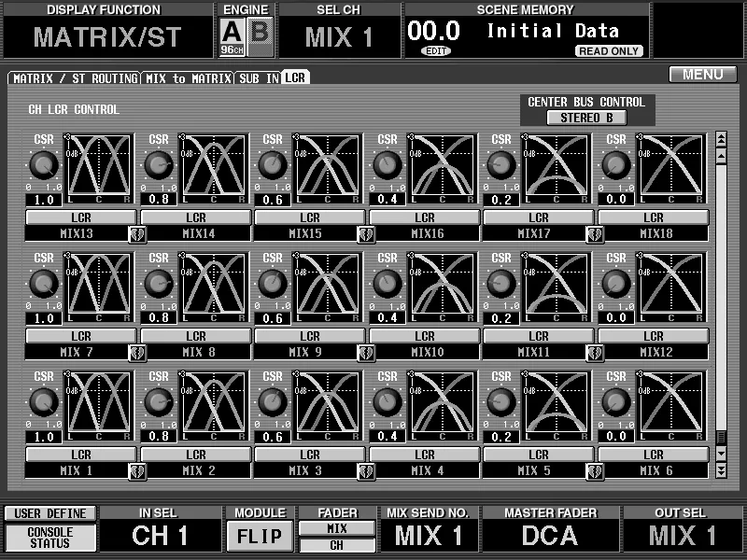Click the MIX SEND NO. MIX 1 display

click(429, 536)
